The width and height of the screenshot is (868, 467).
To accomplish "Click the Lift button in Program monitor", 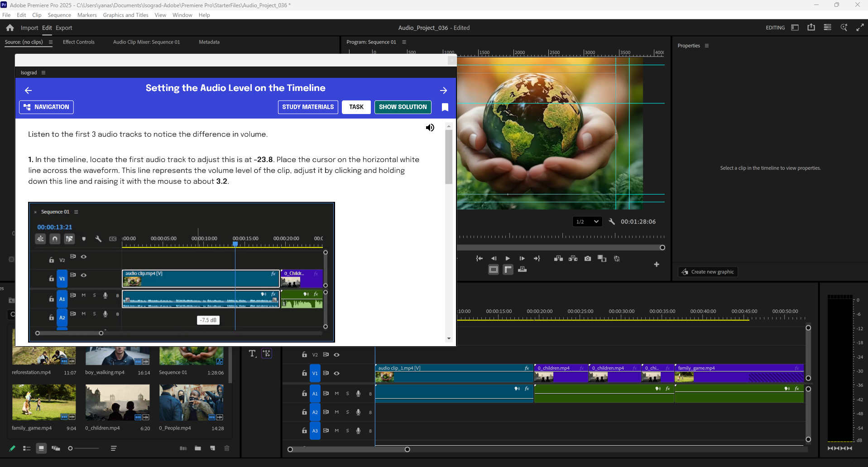I will point(558,258).
